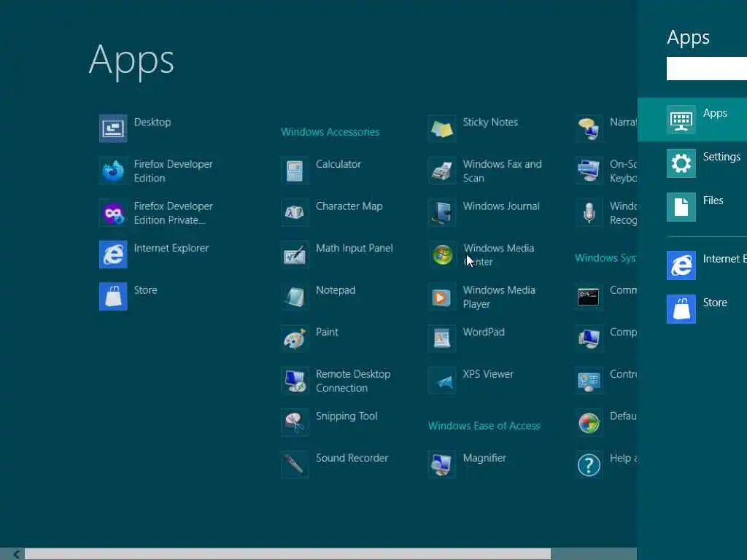Launch the On-Screen Keyboard icon
This screenshot has height=560, width=747.
tap(589, 171)
